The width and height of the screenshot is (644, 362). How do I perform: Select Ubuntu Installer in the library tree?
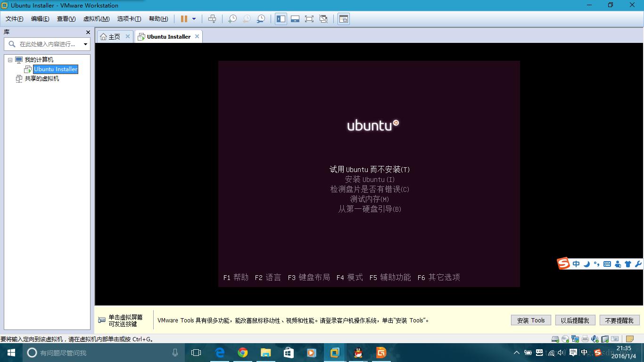pyautogui.click(x=55, y=69)
